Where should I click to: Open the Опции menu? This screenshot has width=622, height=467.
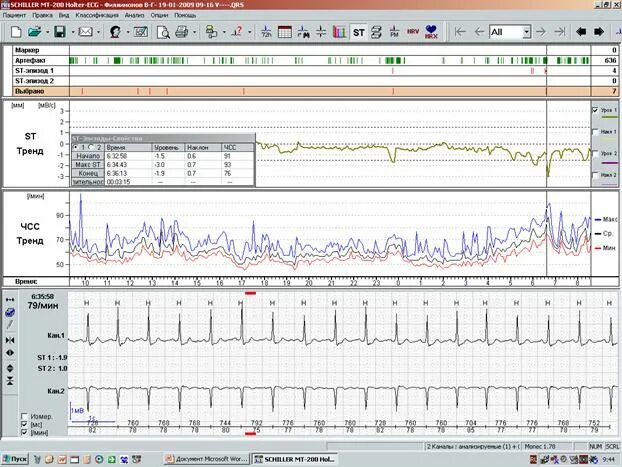[159, 15]
